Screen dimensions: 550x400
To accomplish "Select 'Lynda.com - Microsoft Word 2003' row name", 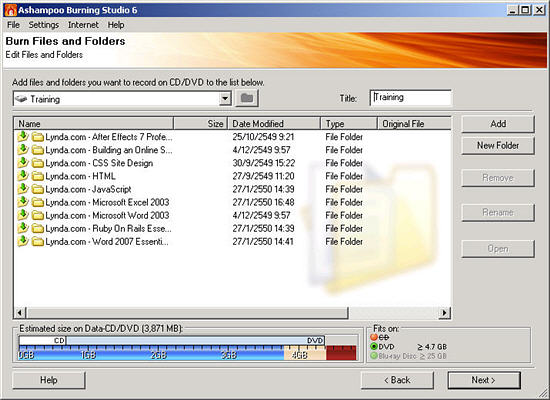I will (x=107, y=215).
